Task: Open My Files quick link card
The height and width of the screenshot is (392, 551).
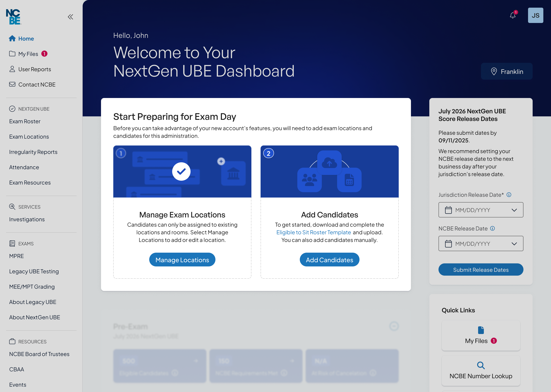Action: (481, 335)
